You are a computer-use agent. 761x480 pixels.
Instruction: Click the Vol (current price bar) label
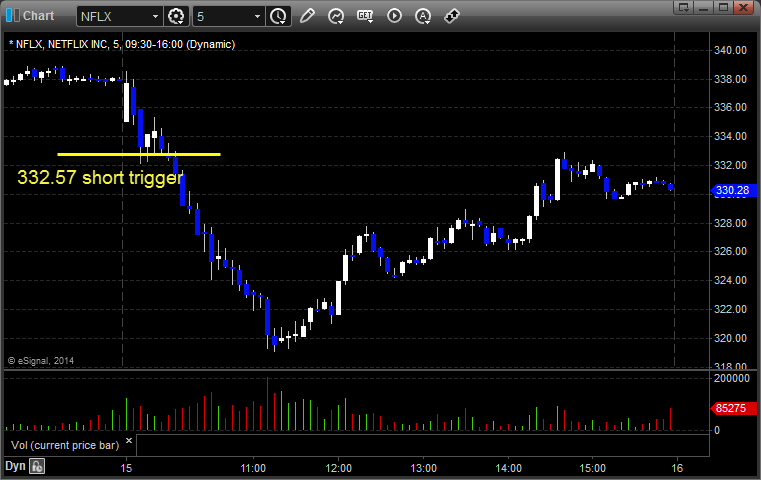click(65, 445)
